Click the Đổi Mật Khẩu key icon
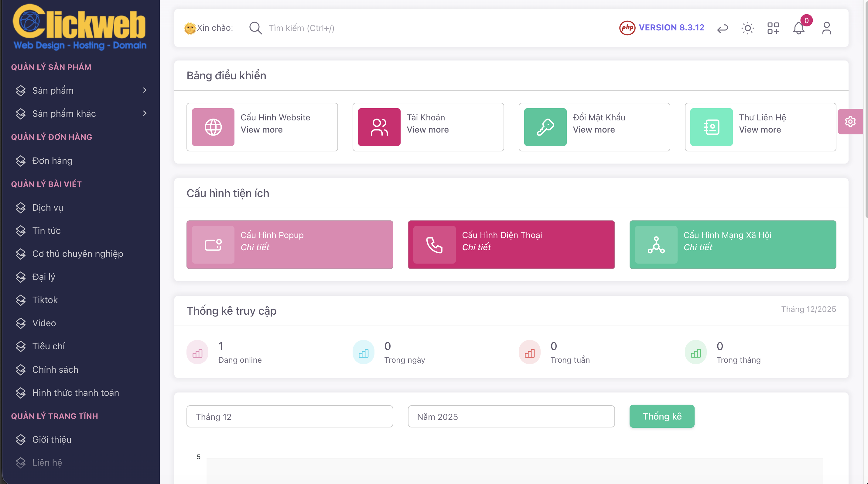The height and width of the screenshot is (484, 868). tap(545, 127)
